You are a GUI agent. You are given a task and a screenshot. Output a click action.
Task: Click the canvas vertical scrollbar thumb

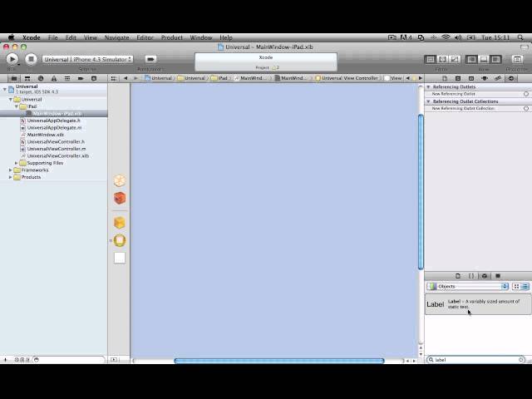(421, 192)
